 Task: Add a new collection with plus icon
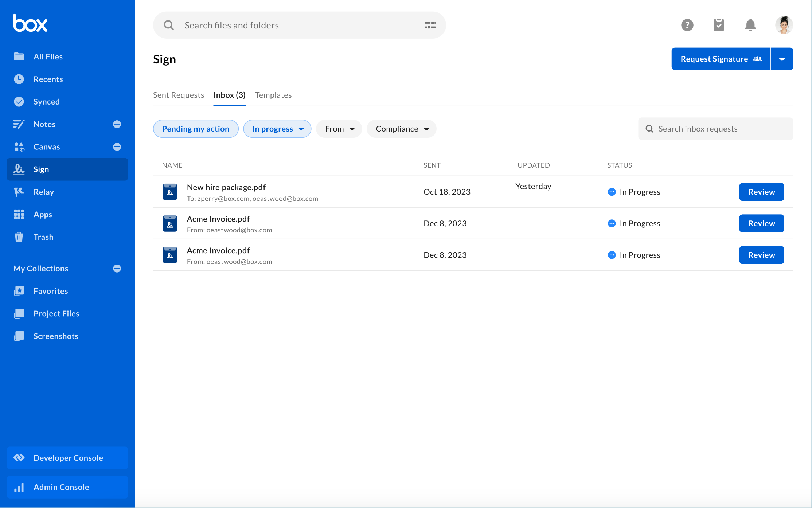click(117, 269)
